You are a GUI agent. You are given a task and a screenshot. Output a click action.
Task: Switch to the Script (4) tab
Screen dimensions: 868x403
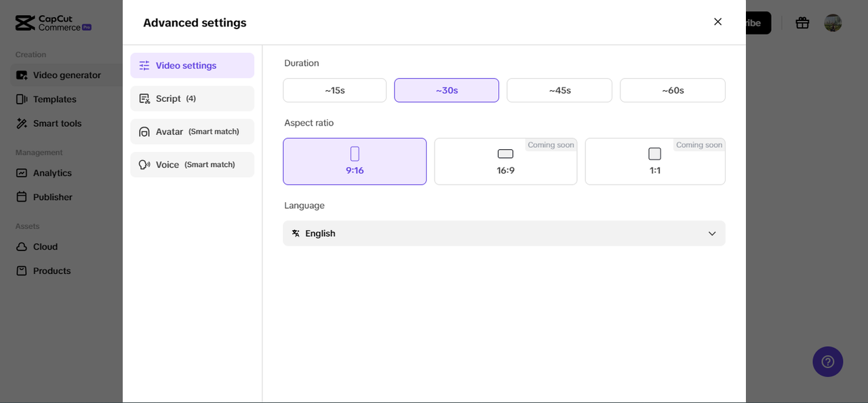193,98
